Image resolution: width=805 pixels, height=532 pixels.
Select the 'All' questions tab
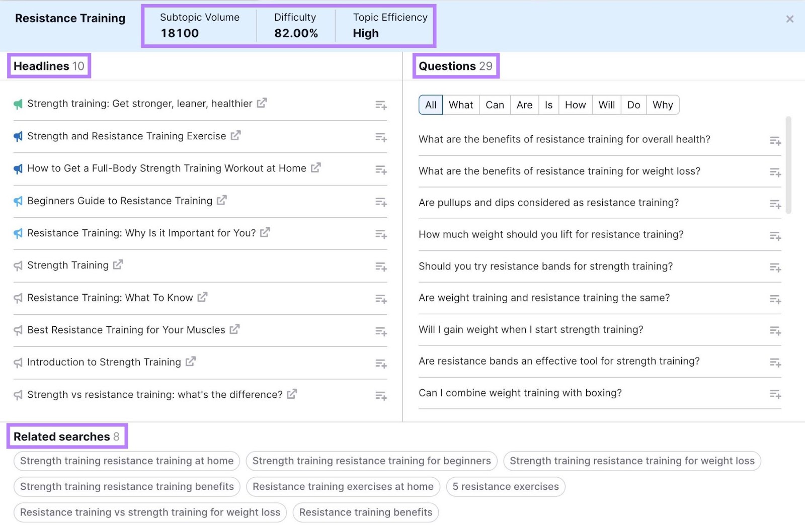[430, 105]
